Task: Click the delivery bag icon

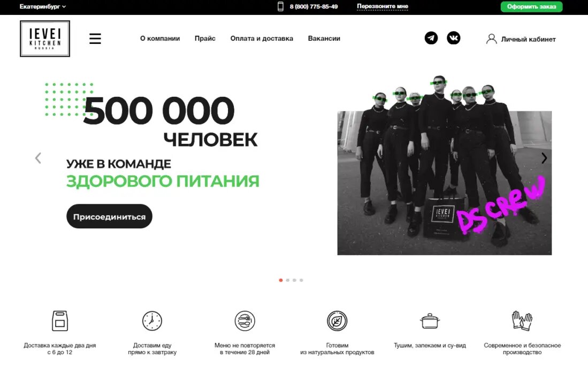Action: pos(59,321)
